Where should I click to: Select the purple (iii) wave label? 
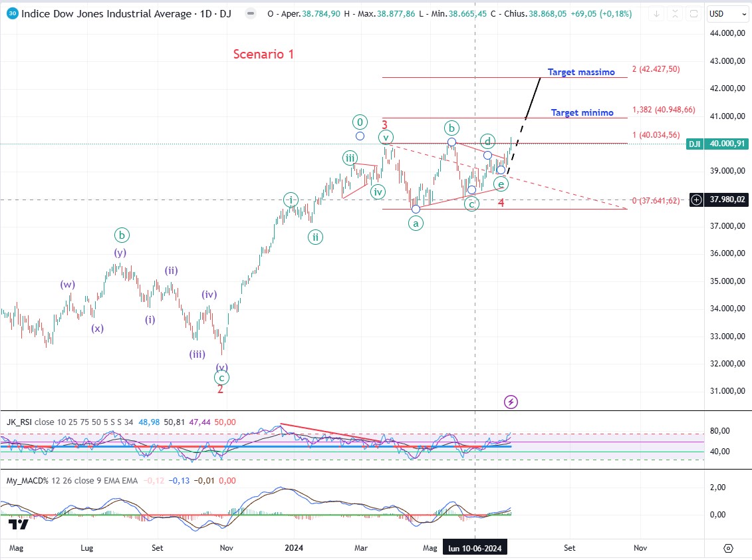tap(197, 354)
